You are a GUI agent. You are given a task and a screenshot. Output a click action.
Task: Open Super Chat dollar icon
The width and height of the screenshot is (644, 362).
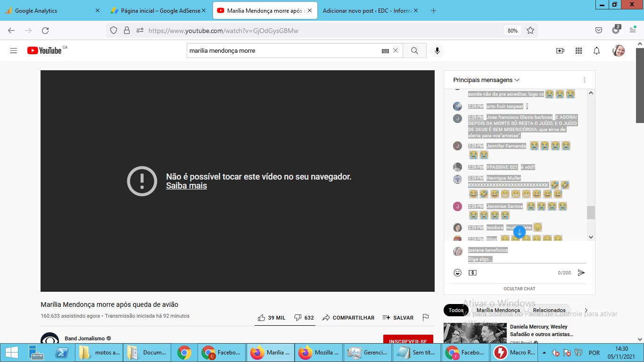(472, 272)
